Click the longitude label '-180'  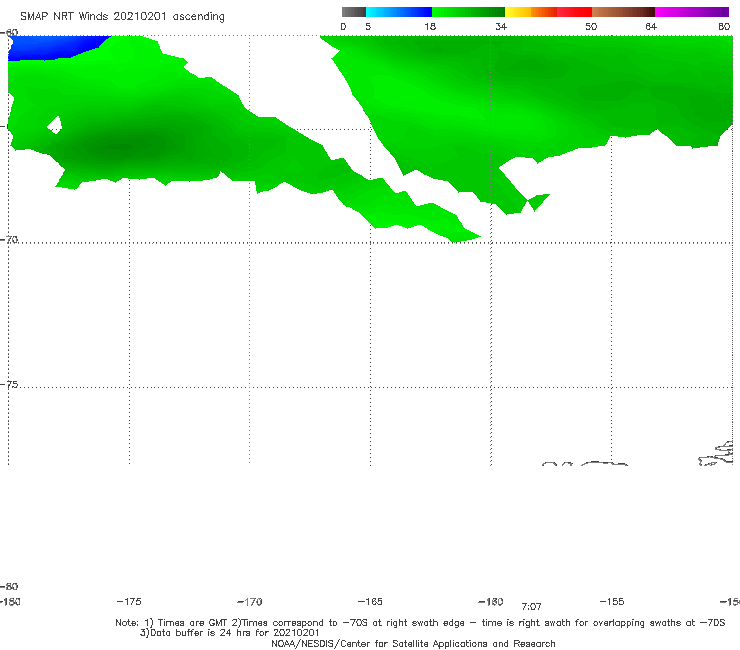pos(10,602)
